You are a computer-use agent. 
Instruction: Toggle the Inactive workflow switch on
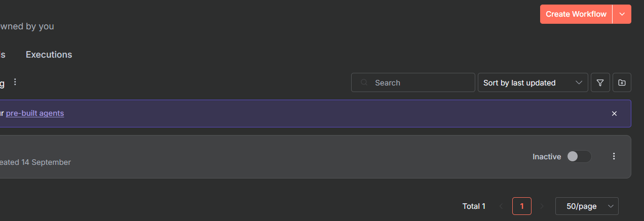[579, 157]
